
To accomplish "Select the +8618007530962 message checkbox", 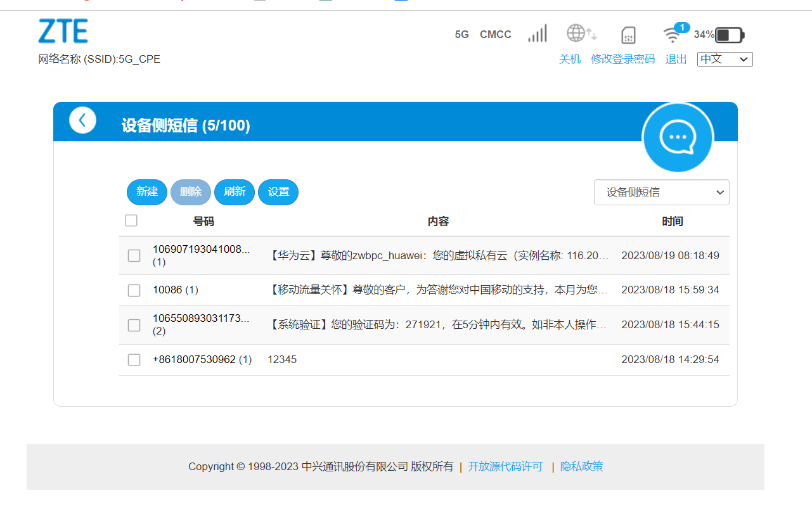I will click(134, 360).
